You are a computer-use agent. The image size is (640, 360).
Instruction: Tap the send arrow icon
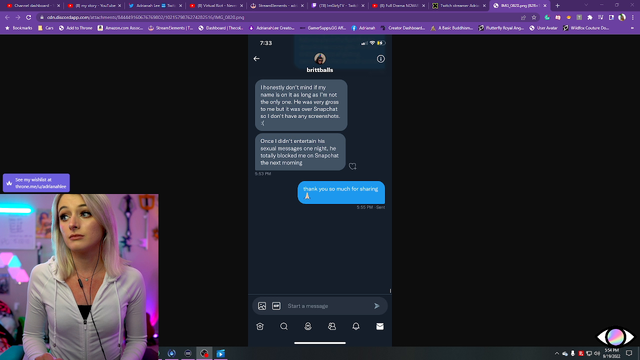pos(377,306)
